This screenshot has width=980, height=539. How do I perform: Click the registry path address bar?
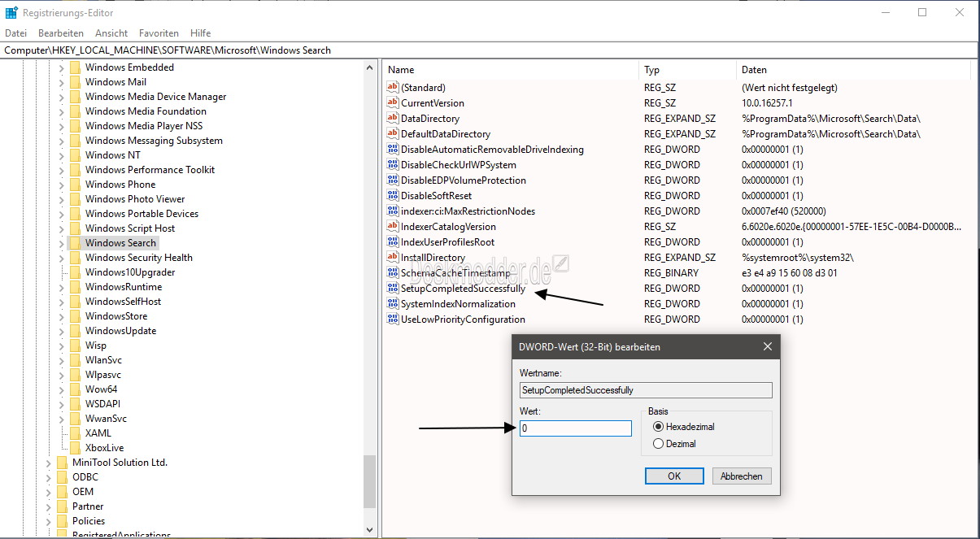[x=490, y=50]
